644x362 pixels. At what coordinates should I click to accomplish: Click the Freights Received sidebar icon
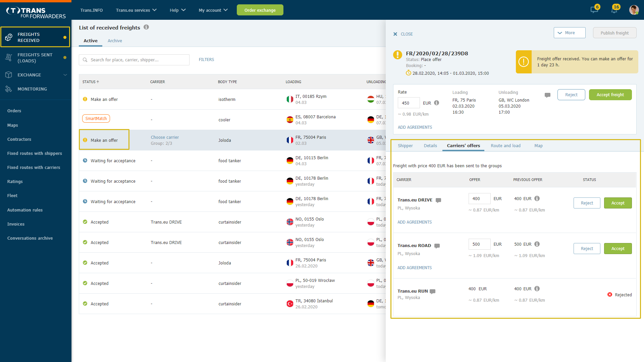click(9, 37)
